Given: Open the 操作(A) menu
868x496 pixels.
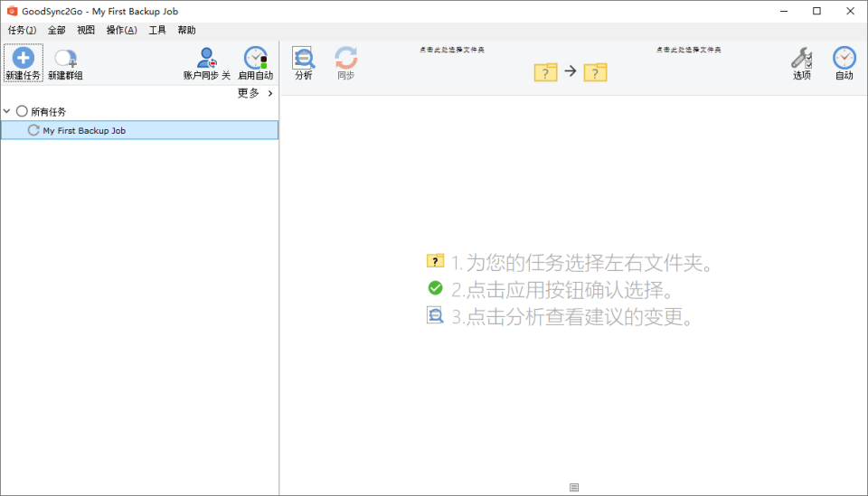Looking at the screenshot, I should coord(122,30).
